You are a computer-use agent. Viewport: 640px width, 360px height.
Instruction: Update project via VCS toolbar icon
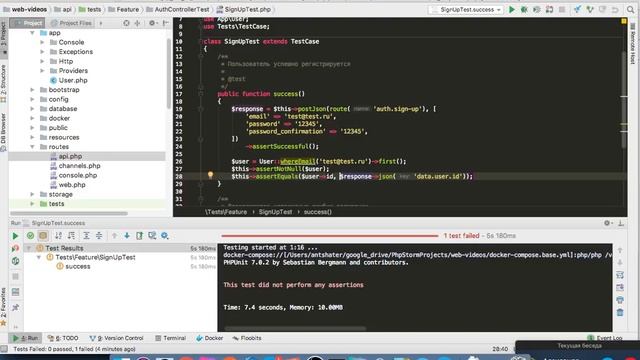coord(577,9)
